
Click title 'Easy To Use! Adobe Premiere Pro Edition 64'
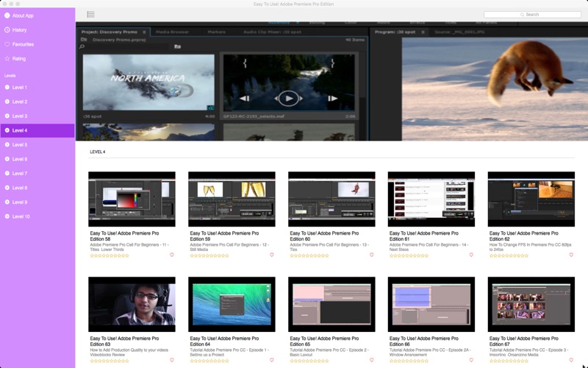(224, 341)
